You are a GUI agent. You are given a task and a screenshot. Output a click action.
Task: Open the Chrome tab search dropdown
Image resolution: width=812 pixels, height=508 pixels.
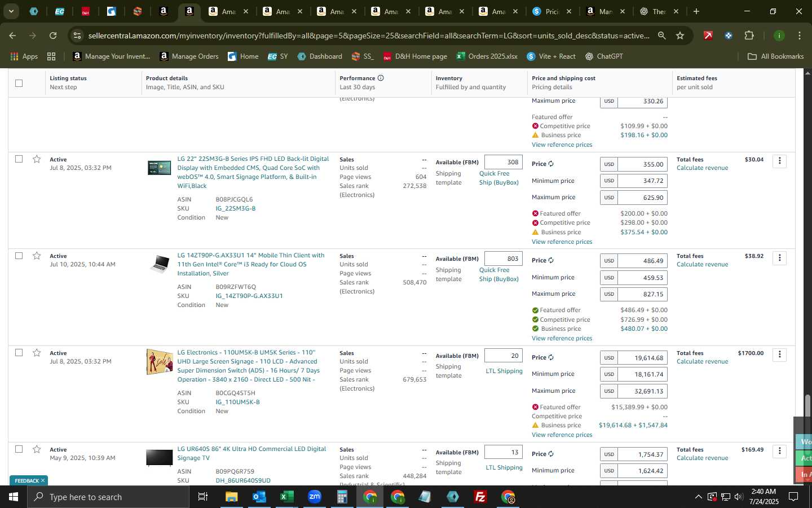11,11
